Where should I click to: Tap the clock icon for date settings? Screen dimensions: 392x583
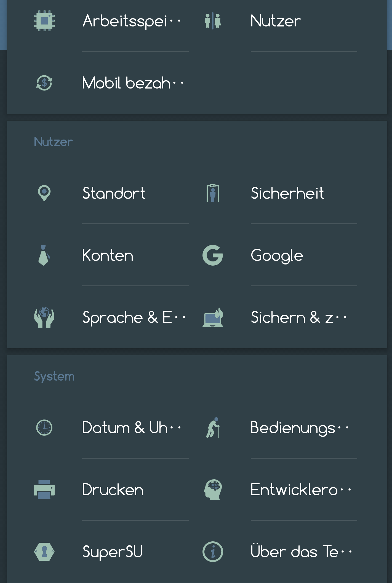44,428
